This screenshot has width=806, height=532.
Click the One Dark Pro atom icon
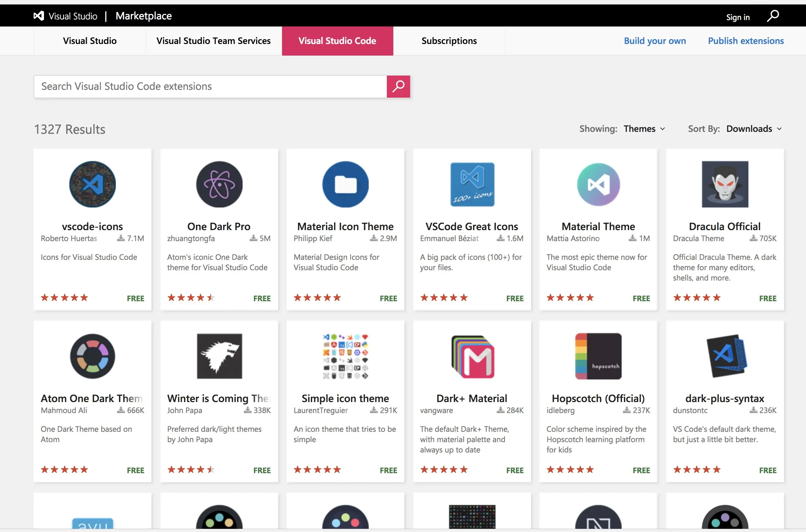219,184
